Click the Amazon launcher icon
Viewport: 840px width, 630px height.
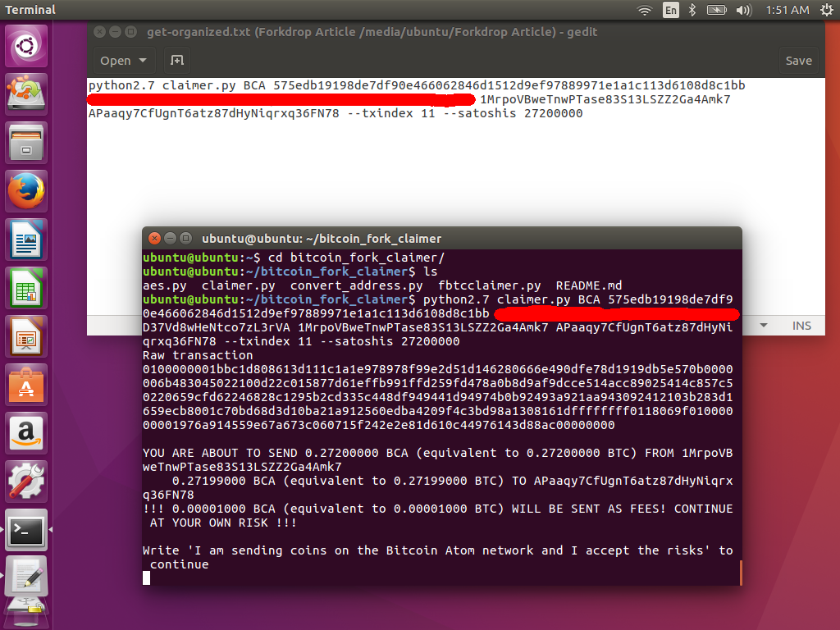pyautogui.click(x=27, y=433)
